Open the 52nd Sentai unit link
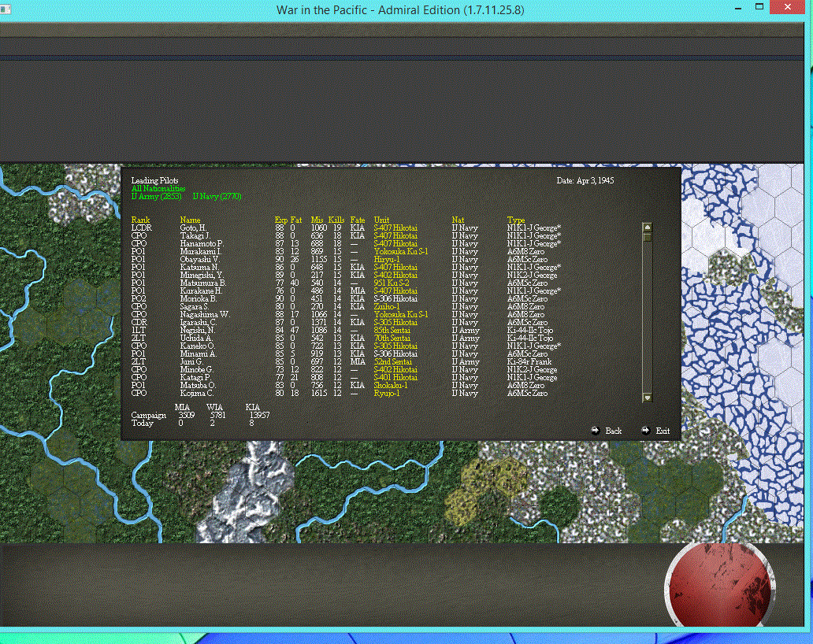The image size is (813, 644). click(x=392, y=361)
